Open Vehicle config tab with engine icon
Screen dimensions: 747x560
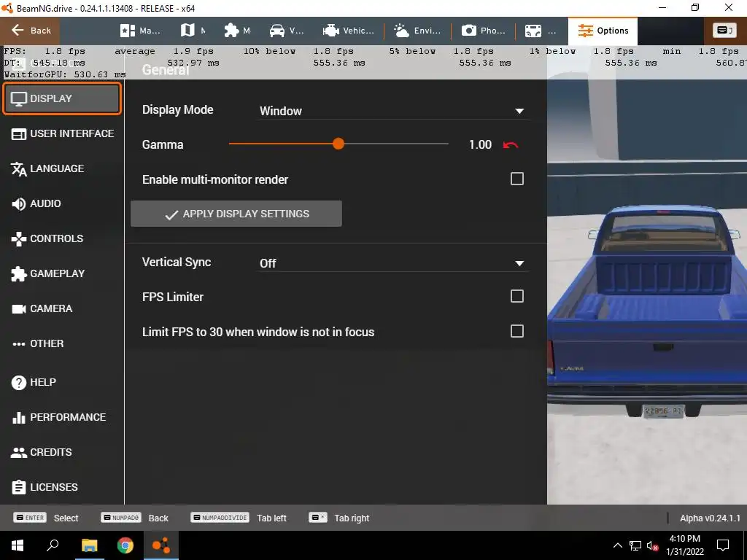pyautogui.click(x=348, y=31)
